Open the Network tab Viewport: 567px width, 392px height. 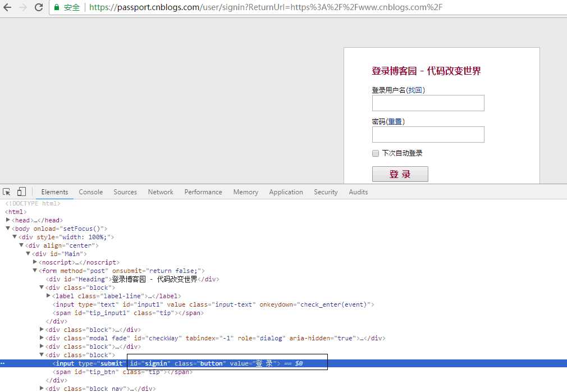(161, 192)
